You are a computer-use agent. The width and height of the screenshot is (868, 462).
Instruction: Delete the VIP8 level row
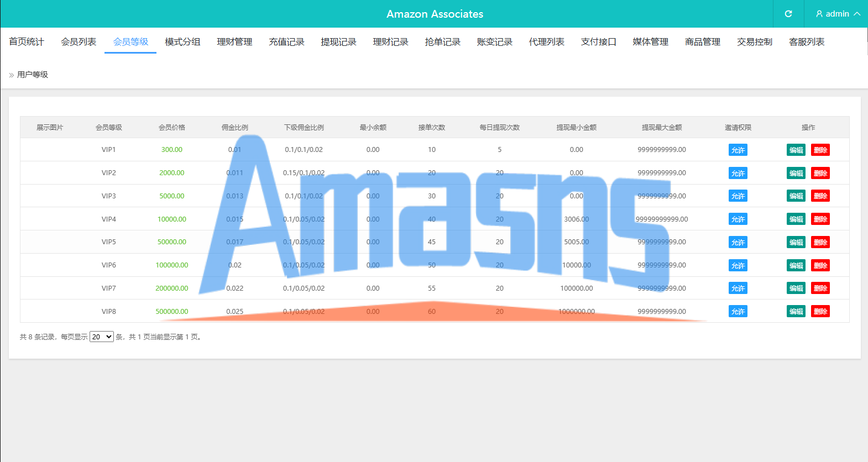coord(820,312)
